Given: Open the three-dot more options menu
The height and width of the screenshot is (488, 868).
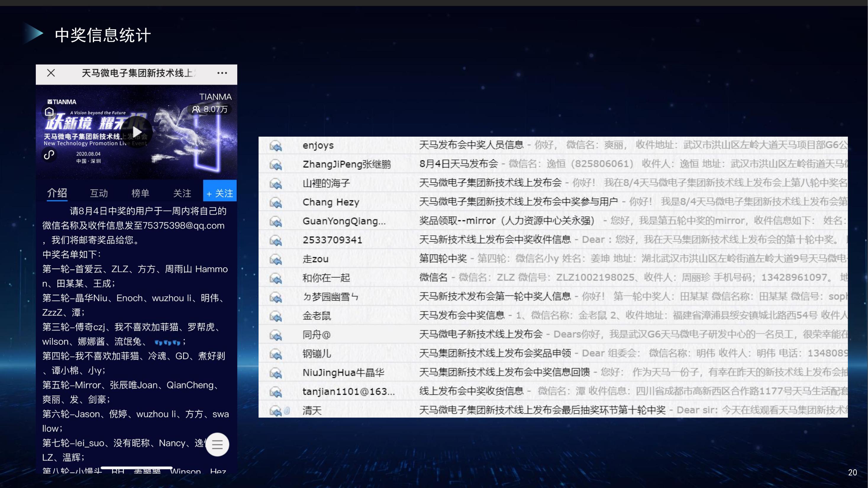Looking at the screenshot, I should [x=222, y=73].
